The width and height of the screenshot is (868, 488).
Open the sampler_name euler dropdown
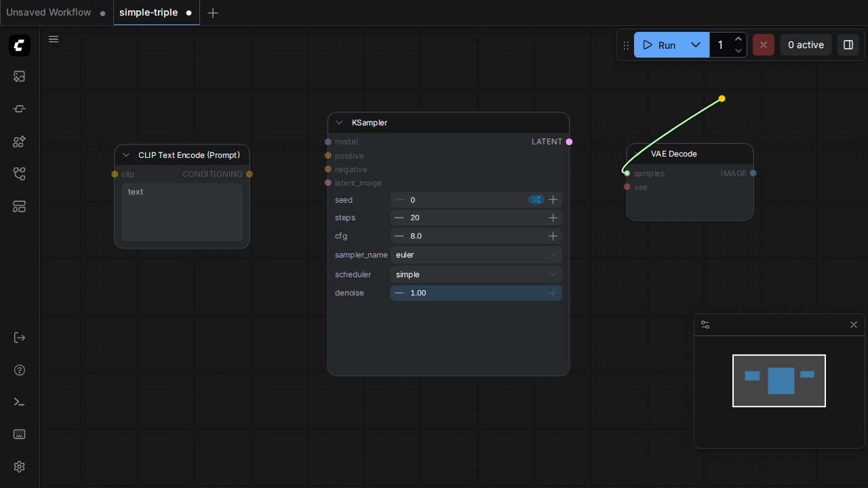[x=476, y=255]
